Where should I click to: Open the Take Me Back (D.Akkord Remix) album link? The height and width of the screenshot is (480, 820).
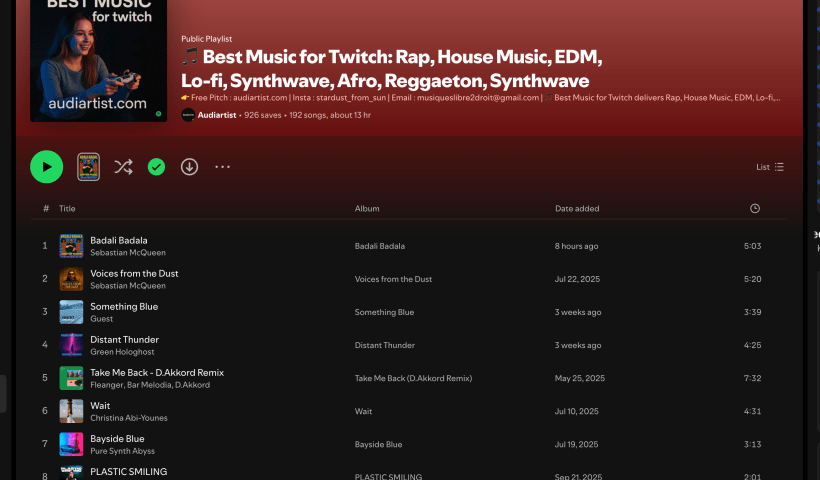coord(413,378)
